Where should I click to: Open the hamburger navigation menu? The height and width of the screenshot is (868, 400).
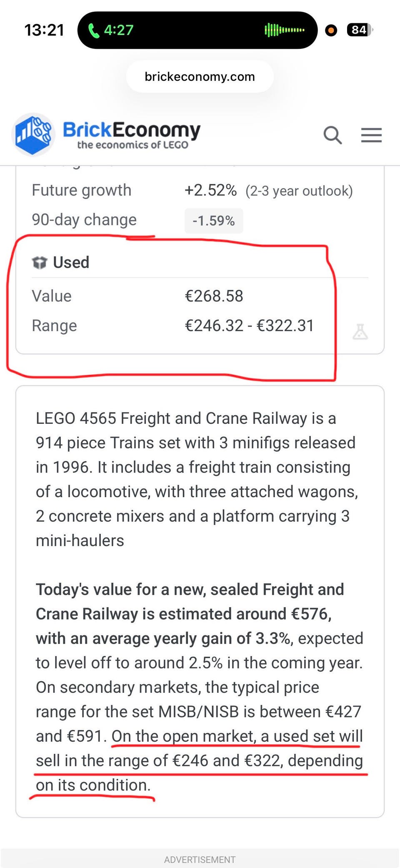[371, 135]
